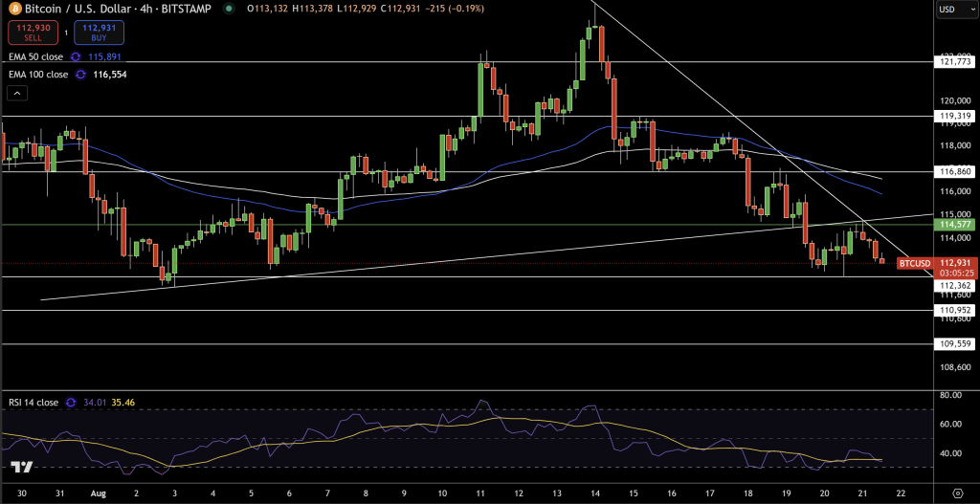Click the RSI value 34.01
Screen dimensions: 980x504
[96, 403]
